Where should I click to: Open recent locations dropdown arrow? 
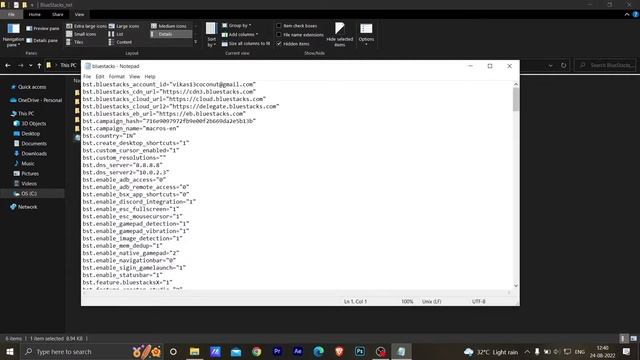tap(30, 65)
